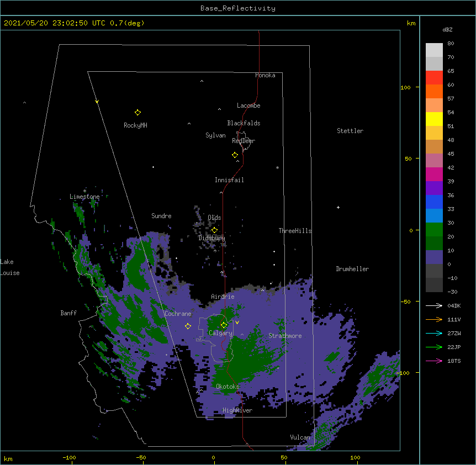The image size is (476, 465).
Task: Click the yellow marker south of RedDeer
Action: (x=235, y=155)
